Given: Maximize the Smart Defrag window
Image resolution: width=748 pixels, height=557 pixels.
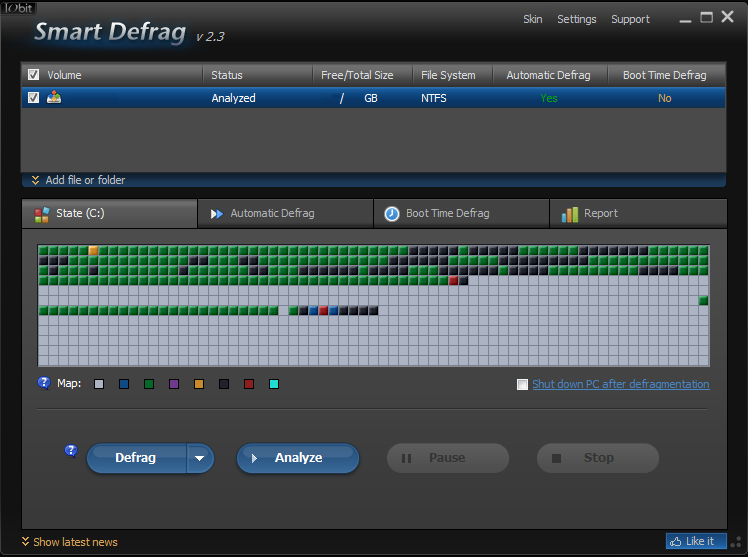Looking at the screenshot, I should pos(706,18).
